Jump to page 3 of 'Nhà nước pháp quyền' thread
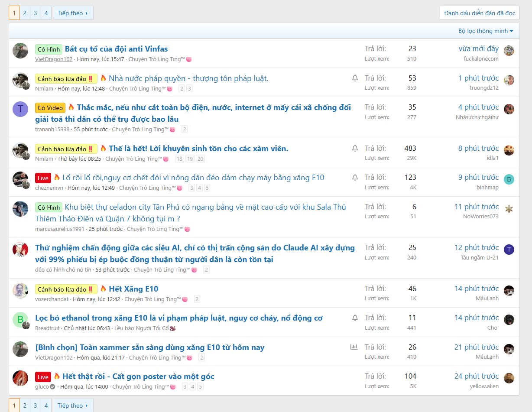532x412 pixels. click(x=189, y=89)
